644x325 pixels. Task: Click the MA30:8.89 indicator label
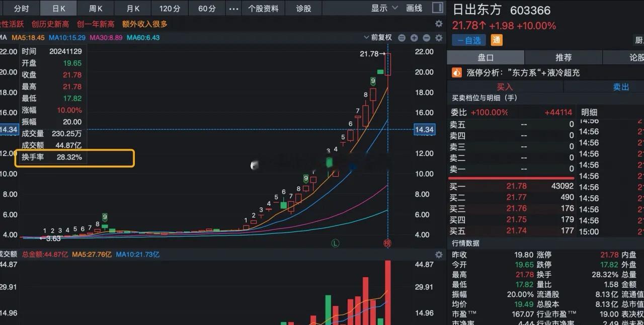106,38
